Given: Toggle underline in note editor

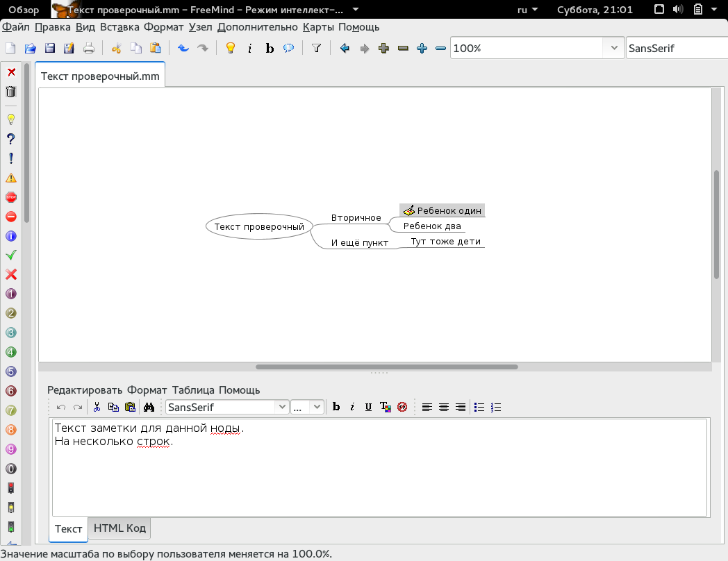Looking at the screenshot, I should pyautogui.click(x=368, y=407).
